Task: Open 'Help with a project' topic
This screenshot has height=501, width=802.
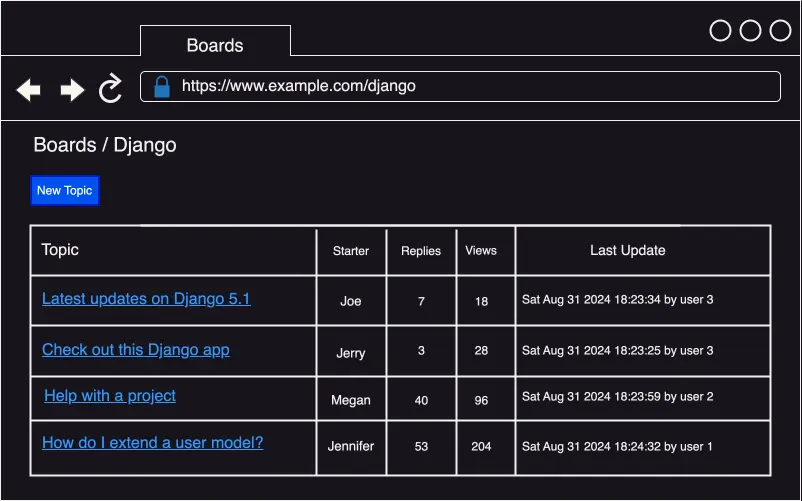Action: click(x=110, y=396)
